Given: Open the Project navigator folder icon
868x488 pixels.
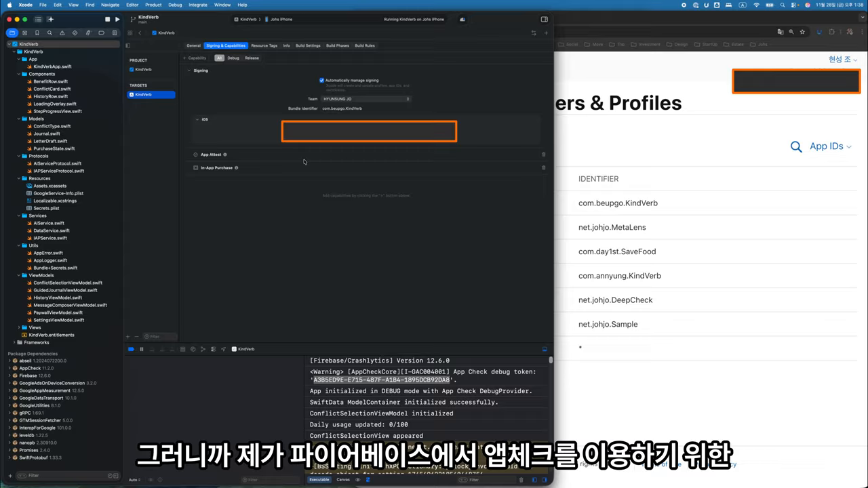Looking at the screenshot, I should point(12,33).
